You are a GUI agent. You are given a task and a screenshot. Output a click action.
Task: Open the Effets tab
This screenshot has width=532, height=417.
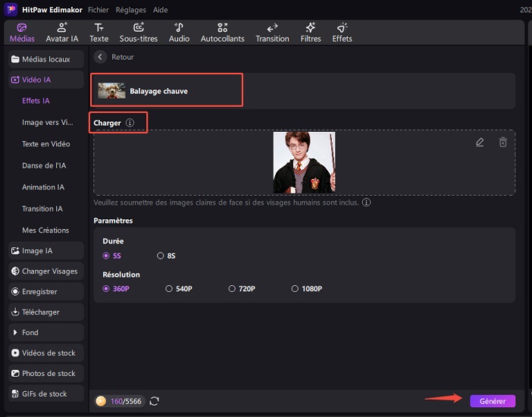click(x=342, y=33)
